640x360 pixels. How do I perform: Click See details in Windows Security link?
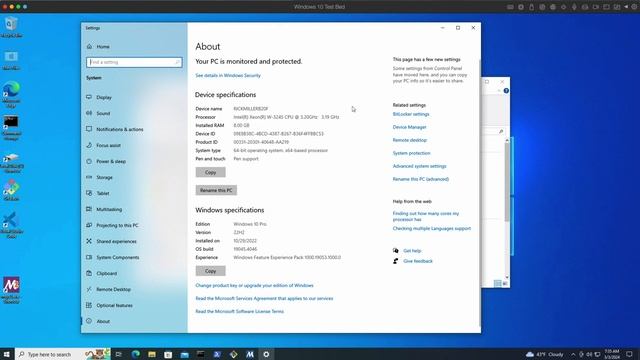click(228, 76)
